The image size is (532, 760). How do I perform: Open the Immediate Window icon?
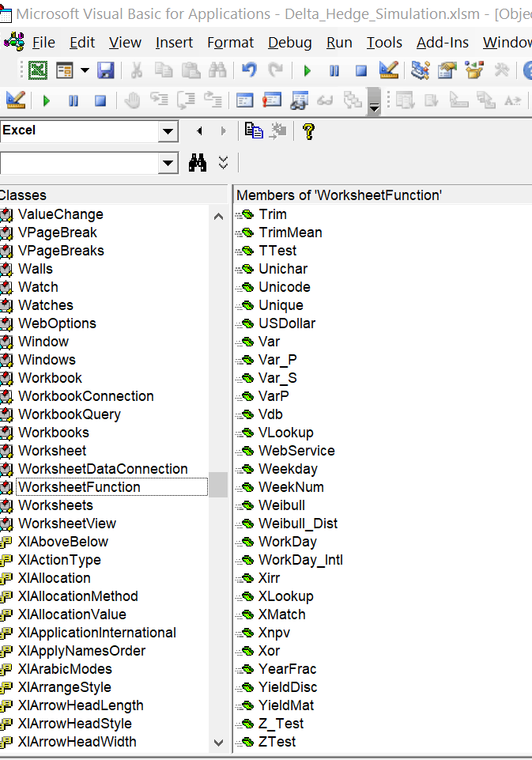pyautogui.click(x=272, y=100)
